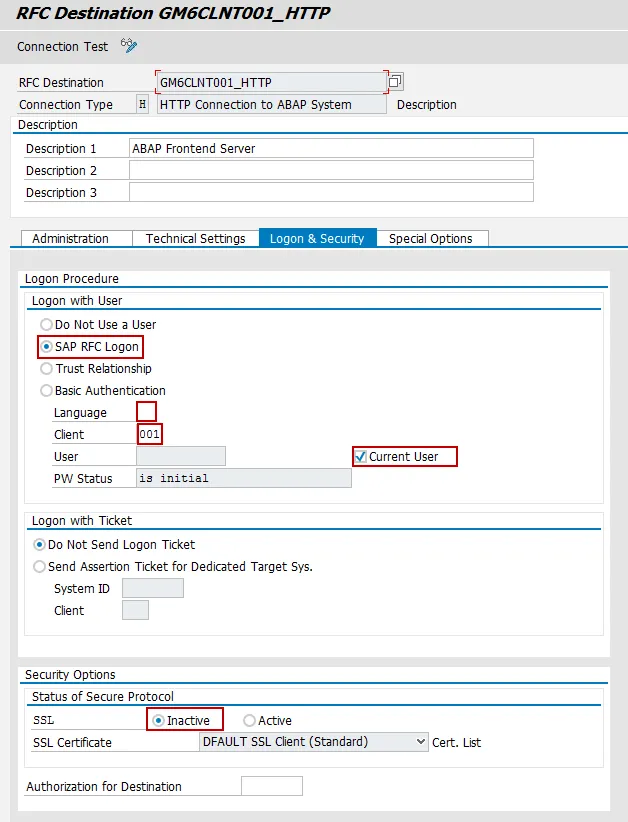Click the Language input field
The width and height of the screenshot is (628, 822).
click(x=146, y=412)
